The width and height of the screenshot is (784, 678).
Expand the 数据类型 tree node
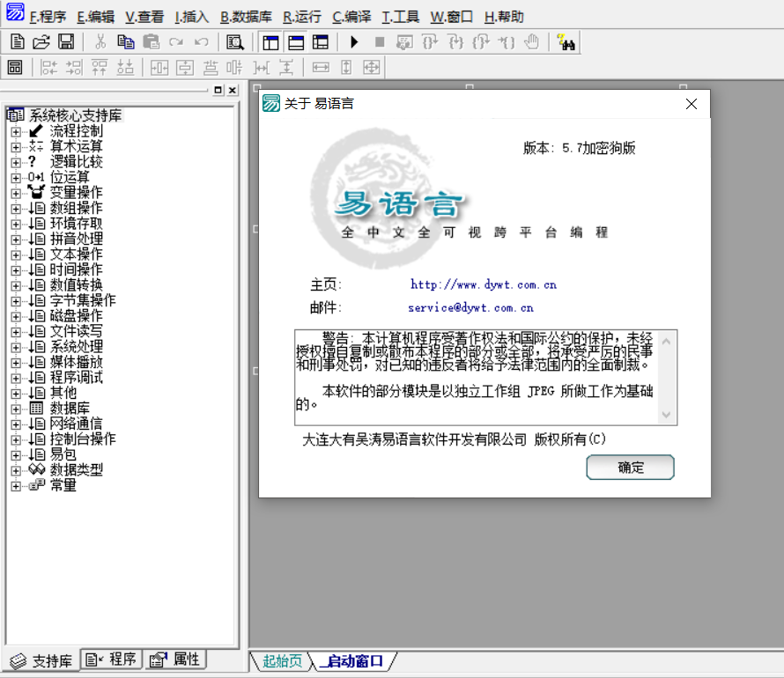16,471
